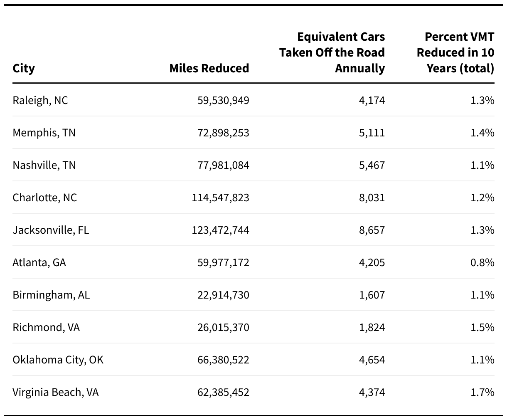Select the Jacksonville, FL city cell
The width and height of the screenshot is (507, 420).
pos(51,230)
